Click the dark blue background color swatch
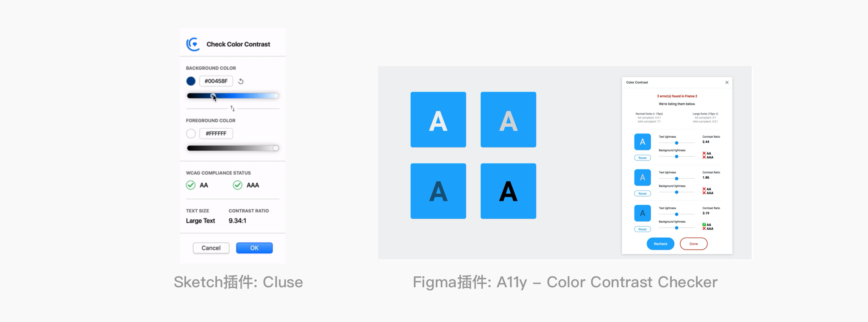This screenshot has height=322, width=868. click(x=191, y=81)
